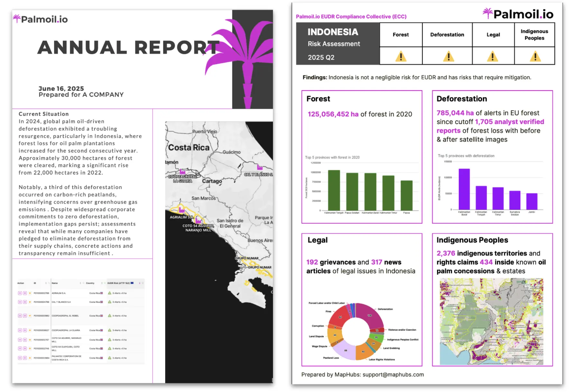Click the support@maphubs.com email link

[393, 374]
